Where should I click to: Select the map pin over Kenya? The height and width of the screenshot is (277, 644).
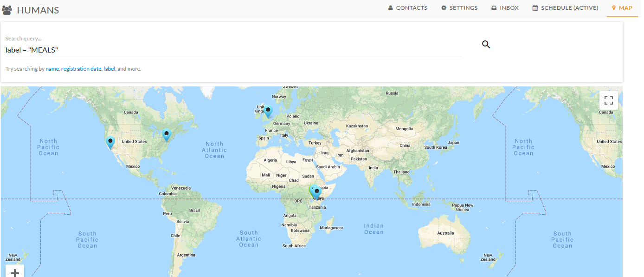click(x=316, y=193)
